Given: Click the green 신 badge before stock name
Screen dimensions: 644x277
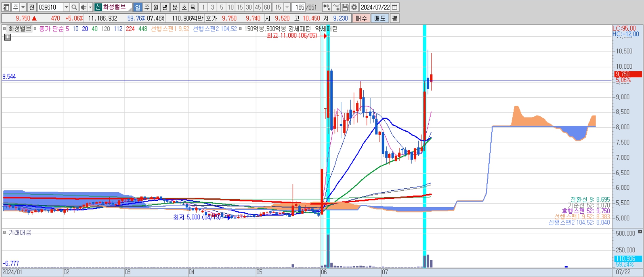Looking at the screenshot, I should [x=98, y=7].
